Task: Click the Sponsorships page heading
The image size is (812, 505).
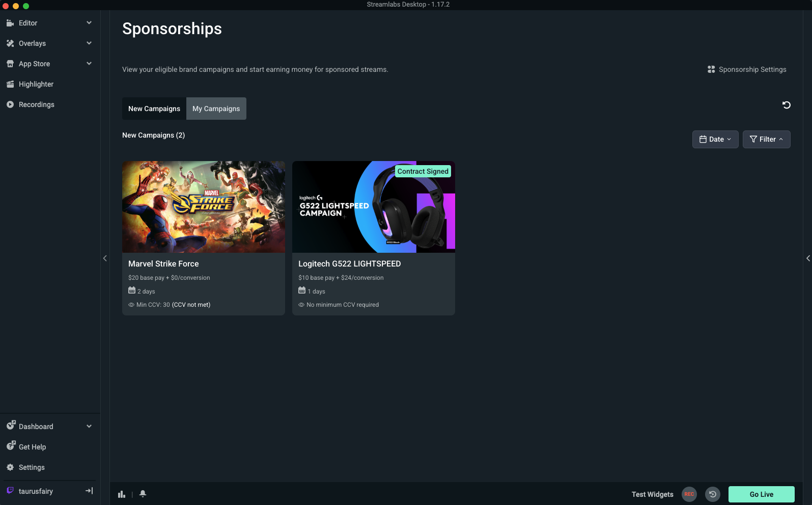Action: point(172,29)
